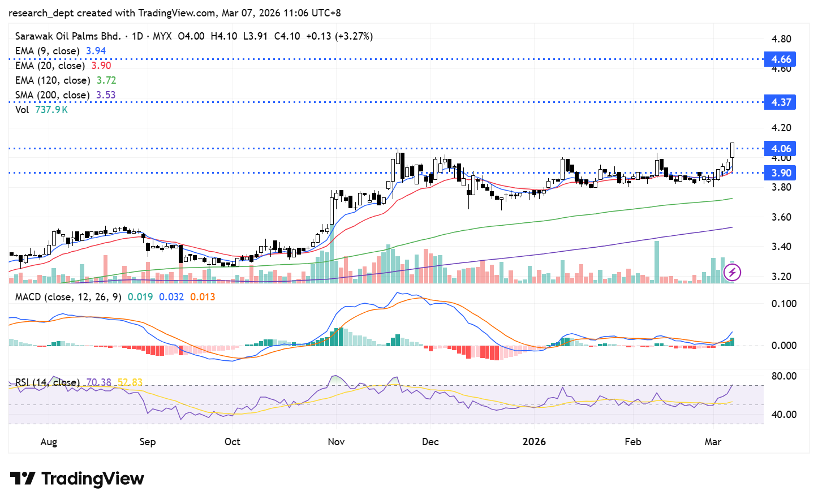
Task: Click the purple lightning bolt icon
Action: [x=732, y=273]
